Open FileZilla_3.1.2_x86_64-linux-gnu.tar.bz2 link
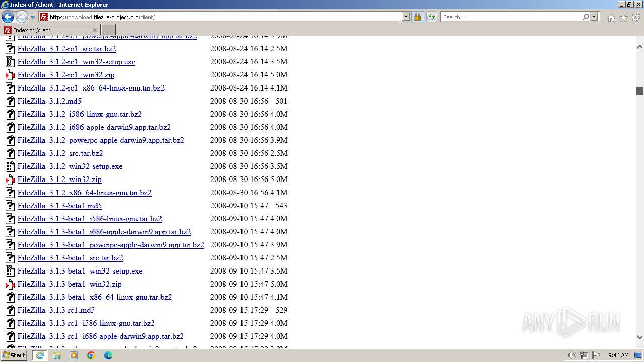644x362 pixels. (x=85, y=193)
